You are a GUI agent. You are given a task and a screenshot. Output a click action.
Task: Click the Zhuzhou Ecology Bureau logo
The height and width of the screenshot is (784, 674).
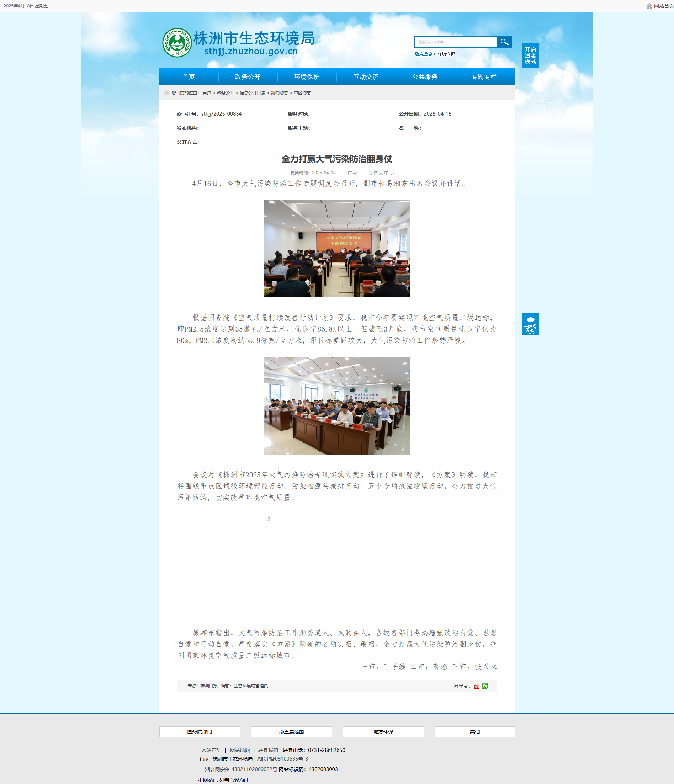click(x=177, y=43)
